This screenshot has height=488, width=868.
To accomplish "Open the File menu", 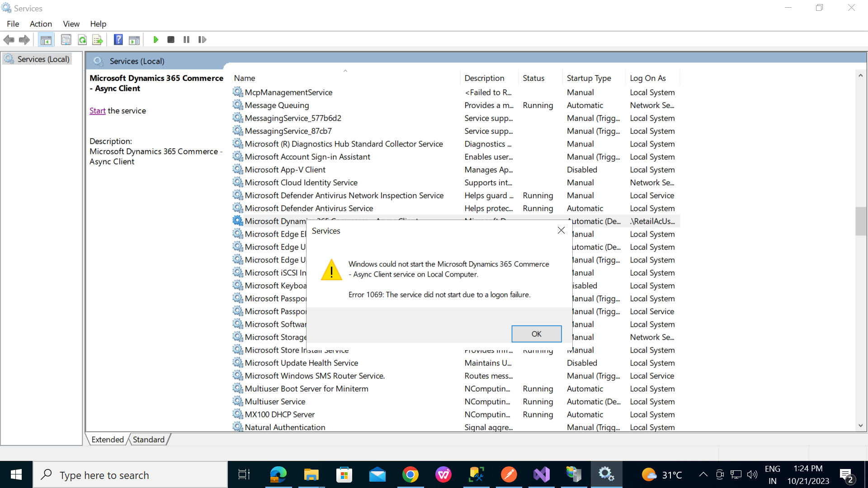I will pyautogui.click(x=13, y=24).
